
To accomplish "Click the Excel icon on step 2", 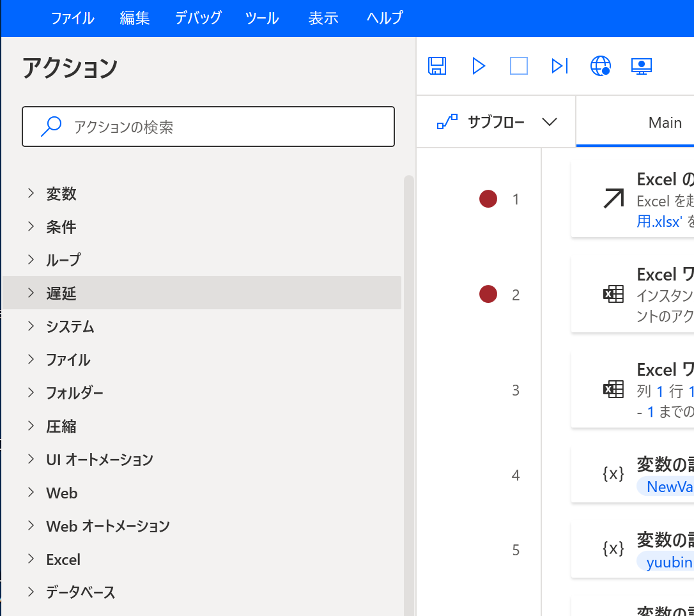I will pos(613,294).
